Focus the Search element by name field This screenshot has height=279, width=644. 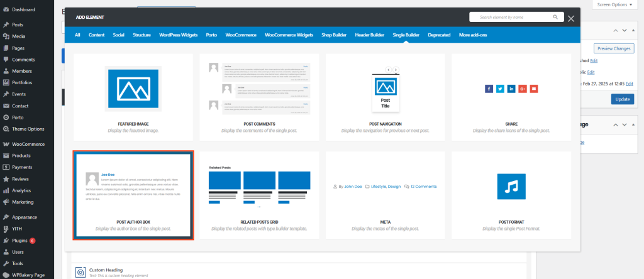tap(509, 18)
